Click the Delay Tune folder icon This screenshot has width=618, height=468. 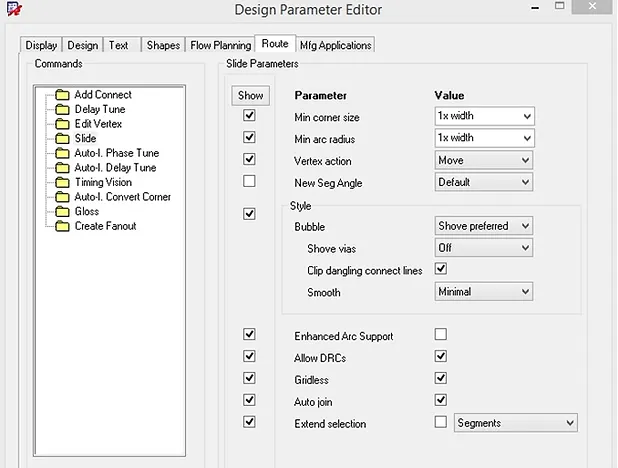pos(62,109)
